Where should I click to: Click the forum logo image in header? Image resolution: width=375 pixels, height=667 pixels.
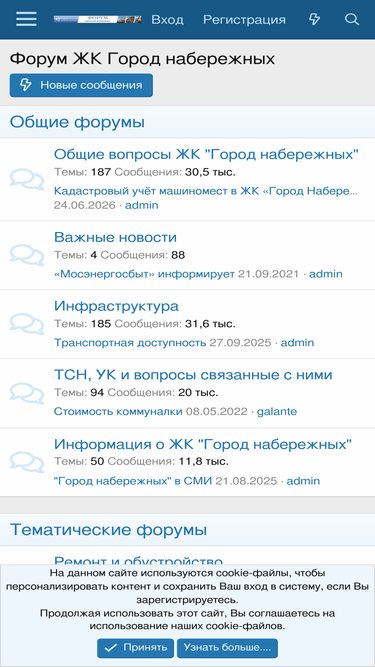pyautogui.click(x=97, y=19)
